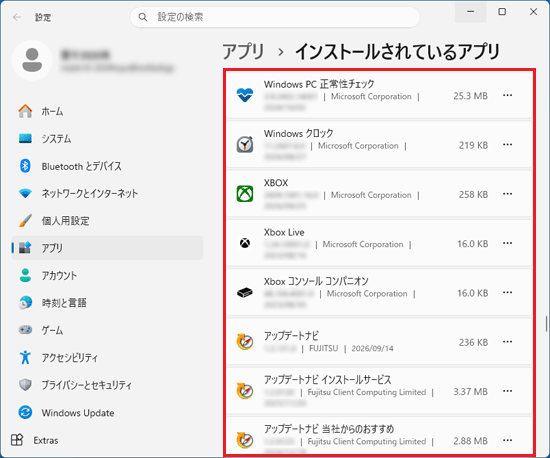Click the green XBOX app icon
The height and width of the screenshot is (458, 550).
pyautogui.click(x=245, y=194)
